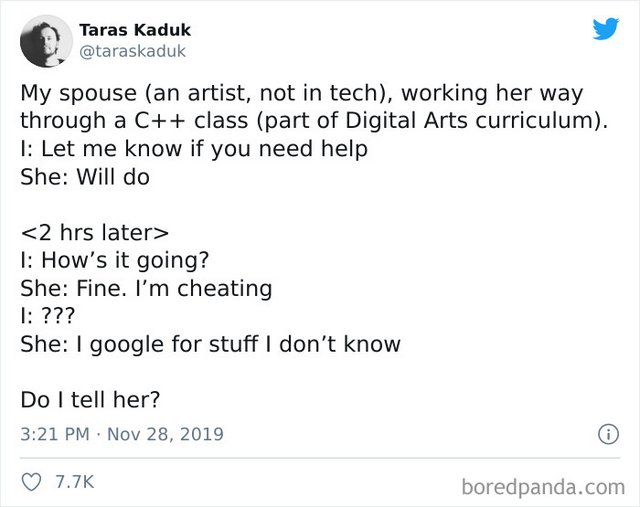This screenshot has width=640, height=507.
Task: Open the 3:21 PM timestamp link
Action: (55, 434)
